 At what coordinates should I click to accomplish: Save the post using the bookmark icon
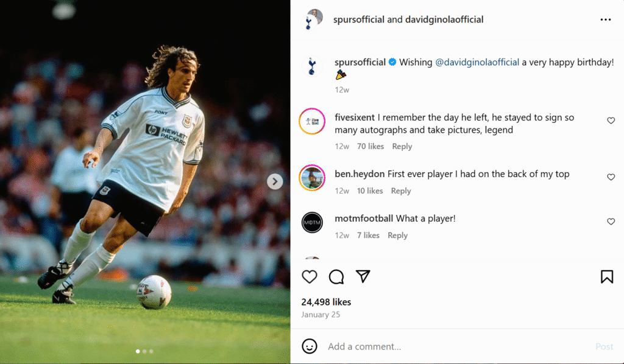pyautogui.click(x=607, y=276)
